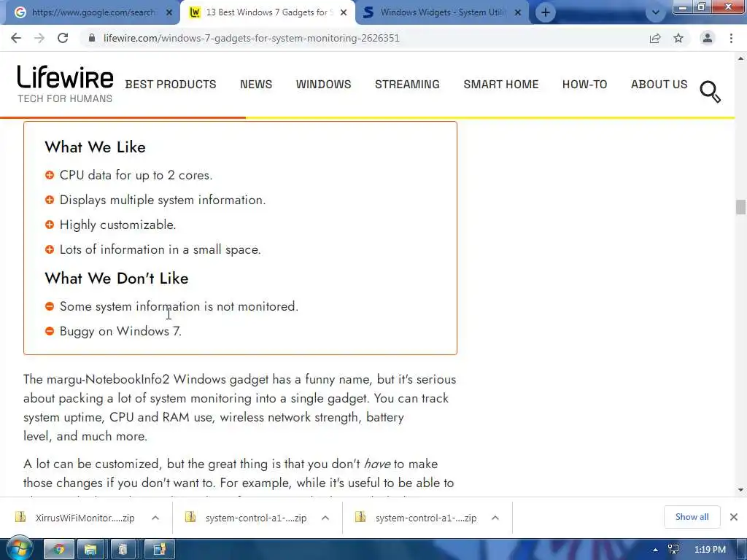Click the scrollbar down arrow
The width and height of the screenshot is (747, 560).
(740, 489)
